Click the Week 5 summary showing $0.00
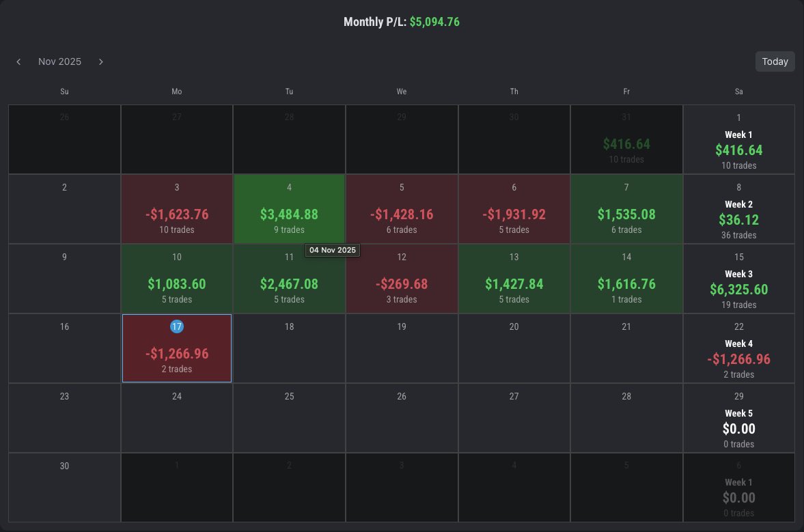Screen dimensions: 804x532 (x=738, y=418)
